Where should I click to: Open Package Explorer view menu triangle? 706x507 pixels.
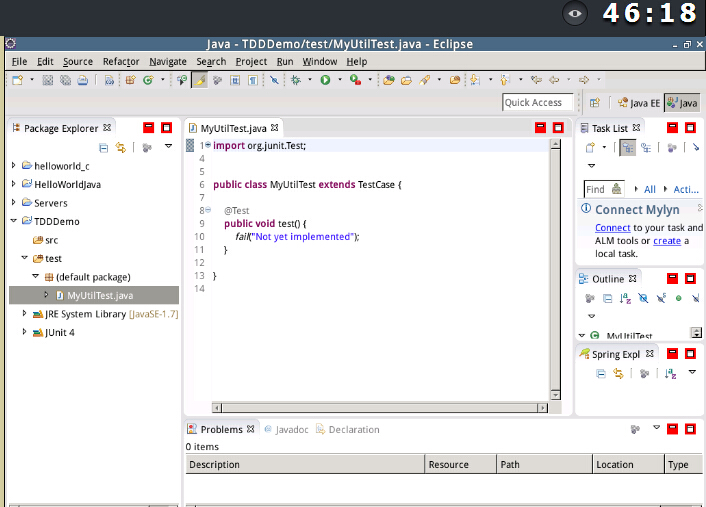168,146
